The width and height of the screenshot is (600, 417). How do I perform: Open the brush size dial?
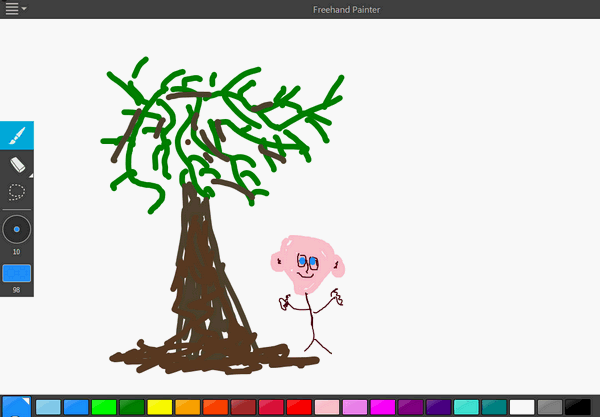(x=16, y=229)
